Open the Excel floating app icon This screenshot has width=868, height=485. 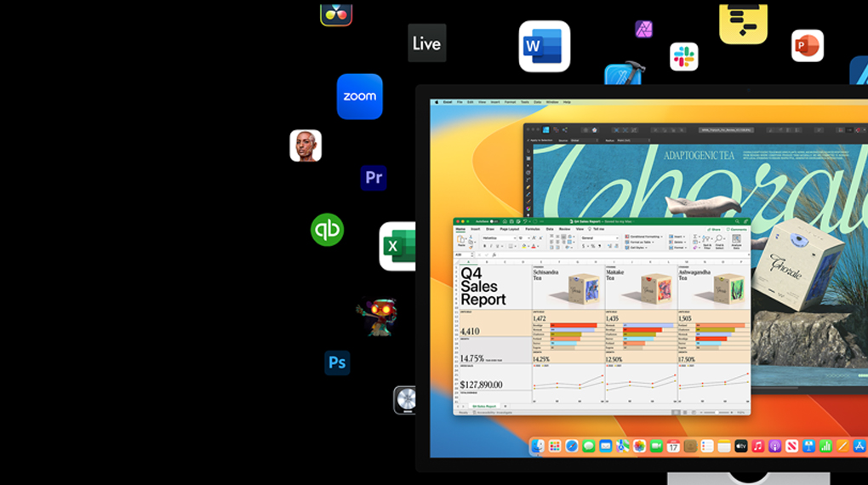coord(397,247)
